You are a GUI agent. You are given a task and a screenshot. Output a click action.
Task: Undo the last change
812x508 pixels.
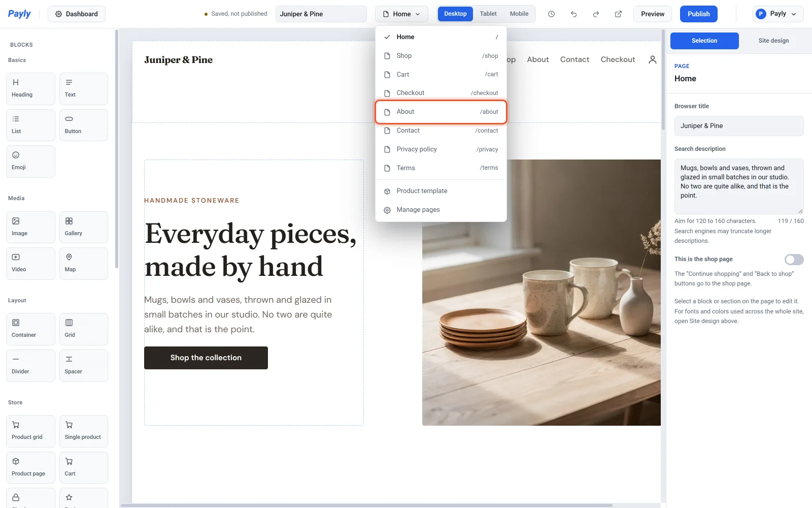pos(573,14)
